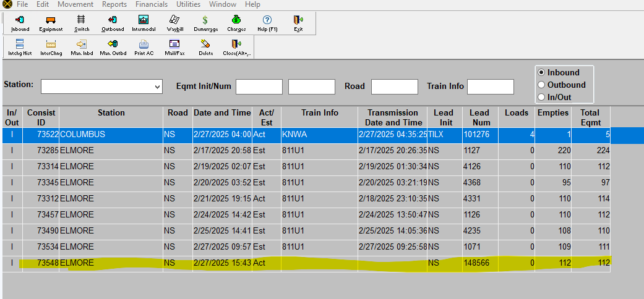
Task: Open Intchg Hist icon
Action: 20,47
